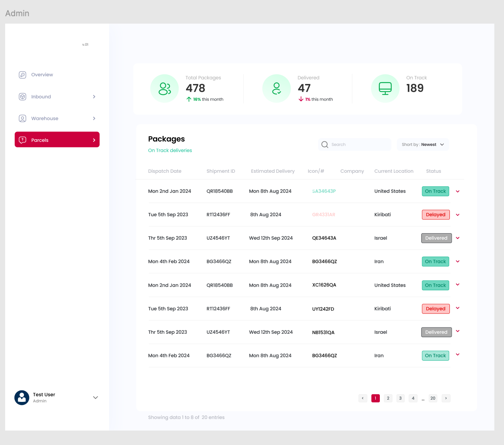The width and height of the screenshot is (504, 445).
Task: Click the search magnifier icon
Action: [x=325, y=144]
